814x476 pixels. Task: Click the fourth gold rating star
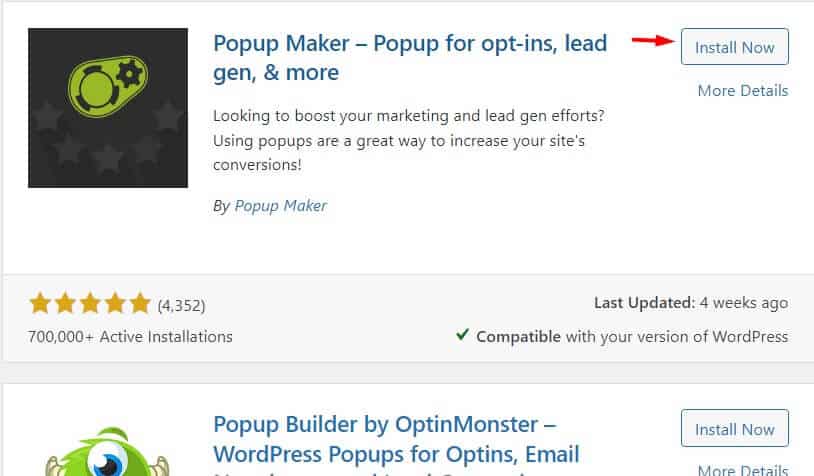coord(115,303)
